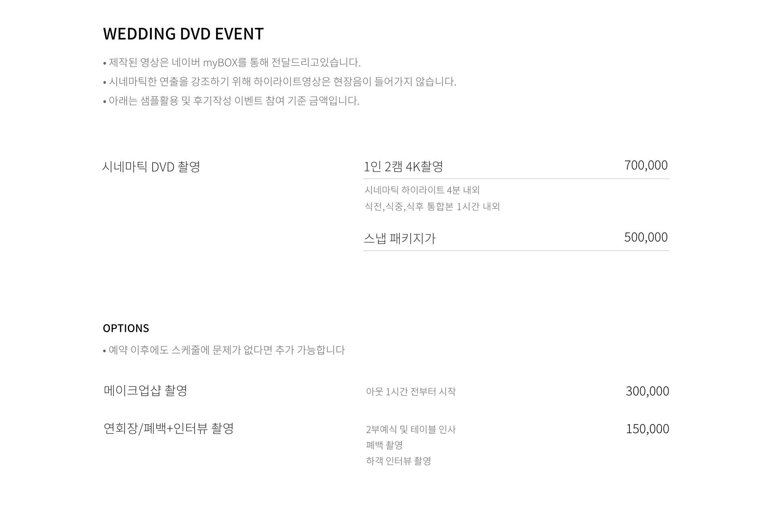Click the 샘플활용 및 후기작성 이벤트 notice
This screenshot has width=777, height=532.
[231, 101]
